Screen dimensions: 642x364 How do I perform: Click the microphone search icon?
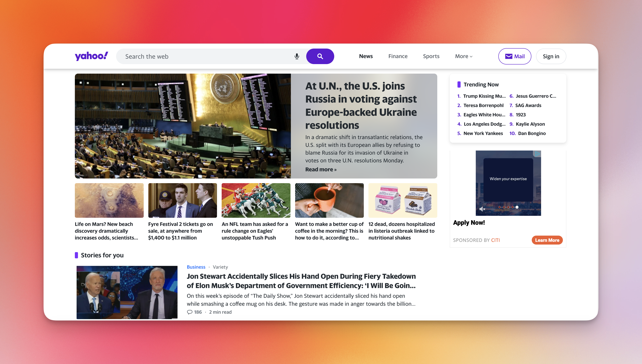(296, 56)
